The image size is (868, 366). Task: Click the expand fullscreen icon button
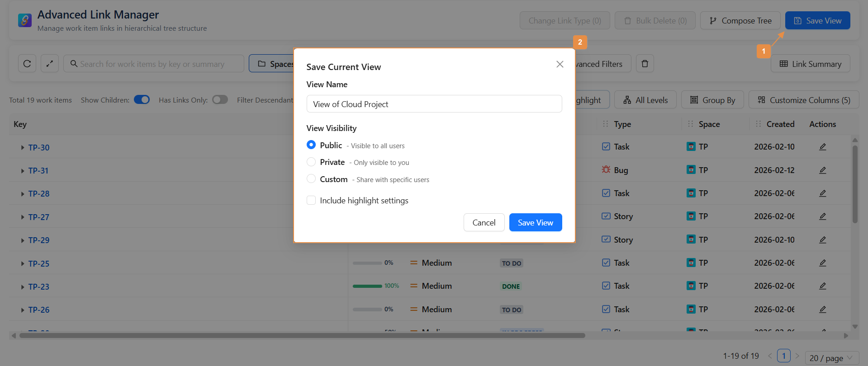click(x=50, y=64)
